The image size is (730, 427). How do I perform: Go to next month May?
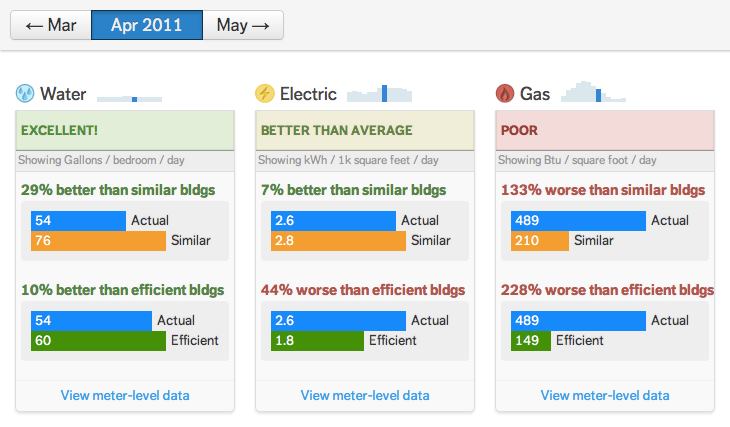(x=243, y=25)
